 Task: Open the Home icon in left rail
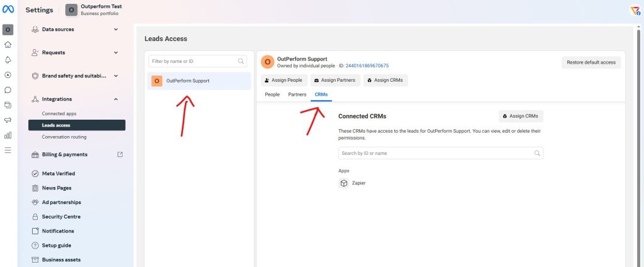pos(8,45)
